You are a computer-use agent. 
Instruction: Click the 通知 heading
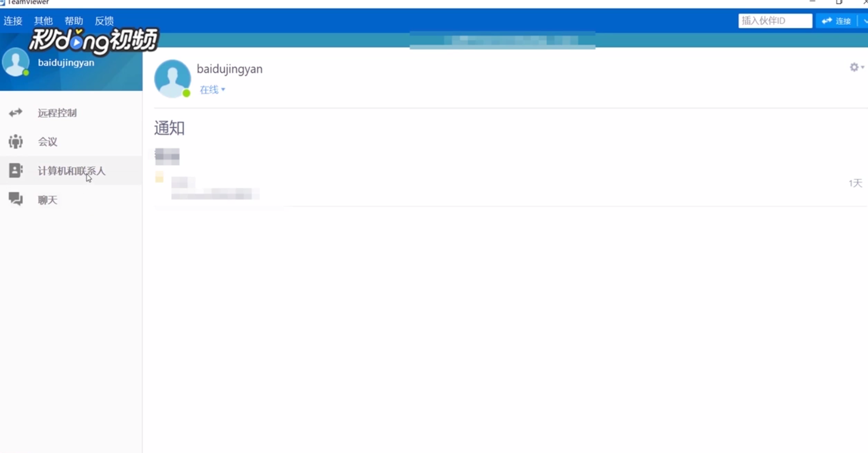click(169, 128)
